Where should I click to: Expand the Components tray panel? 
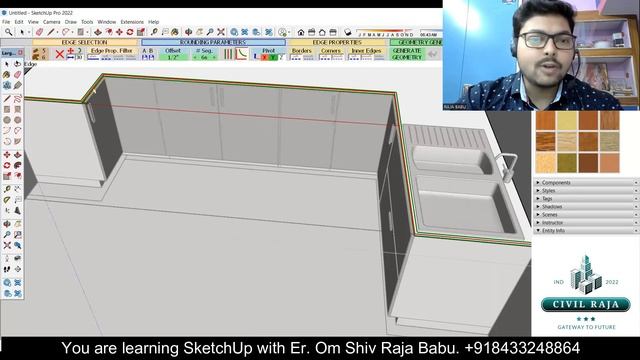586,182
